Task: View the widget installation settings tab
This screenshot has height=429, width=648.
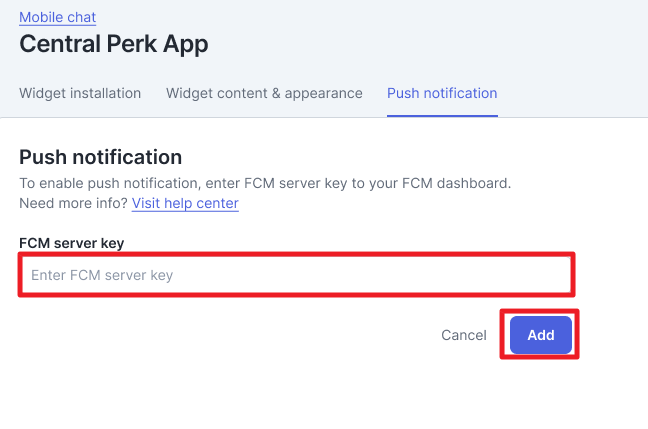Action: click(x=80, y=93)
